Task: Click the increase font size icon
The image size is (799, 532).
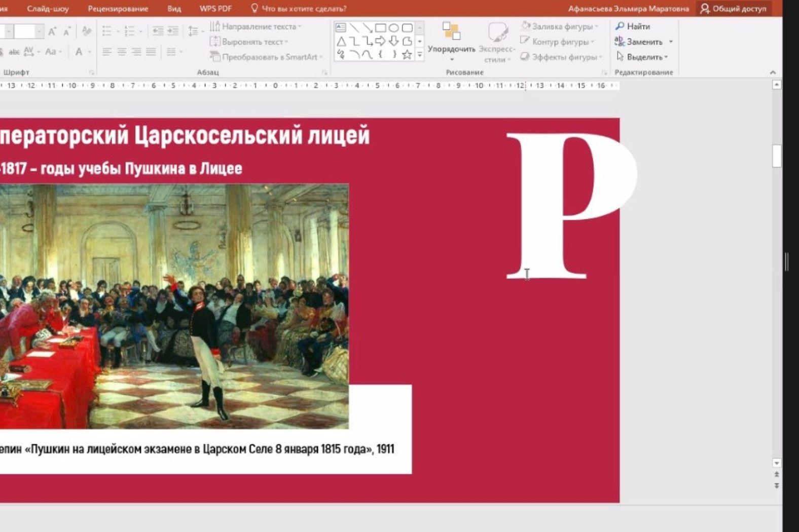Action: (52, 32)
